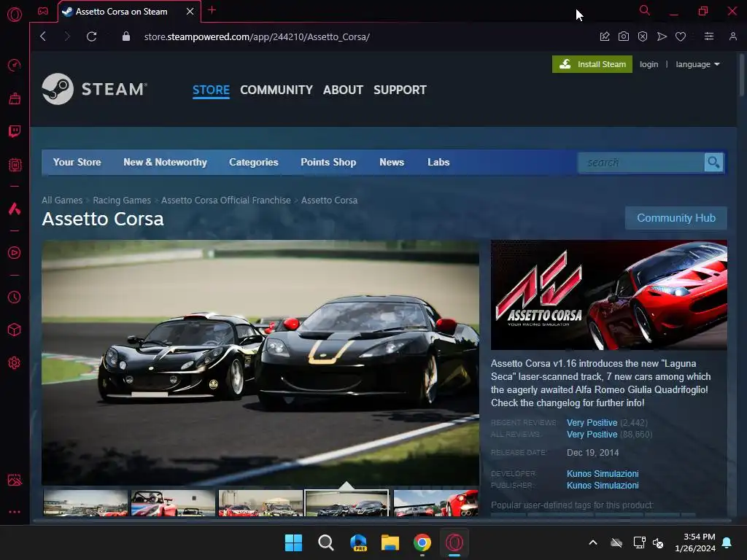The width and height of the screenshot is (747, 560).
Task: View site security lock info
Action: 125,36
